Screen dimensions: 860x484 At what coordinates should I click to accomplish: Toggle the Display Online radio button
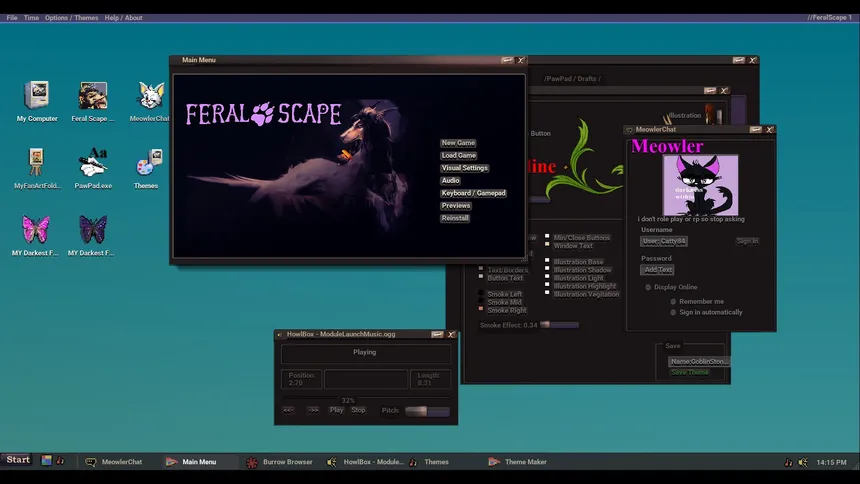click(648, 287)
